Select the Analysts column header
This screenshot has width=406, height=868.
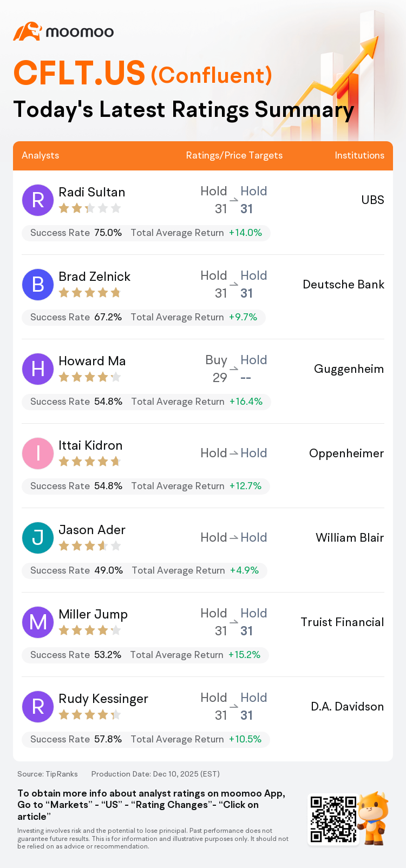point(41,155)
